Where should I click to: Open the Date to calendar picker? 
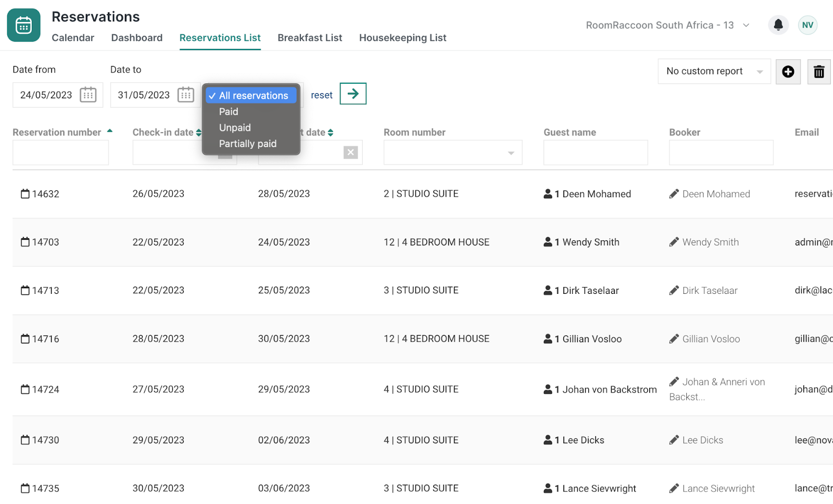(x=186, y=95)
